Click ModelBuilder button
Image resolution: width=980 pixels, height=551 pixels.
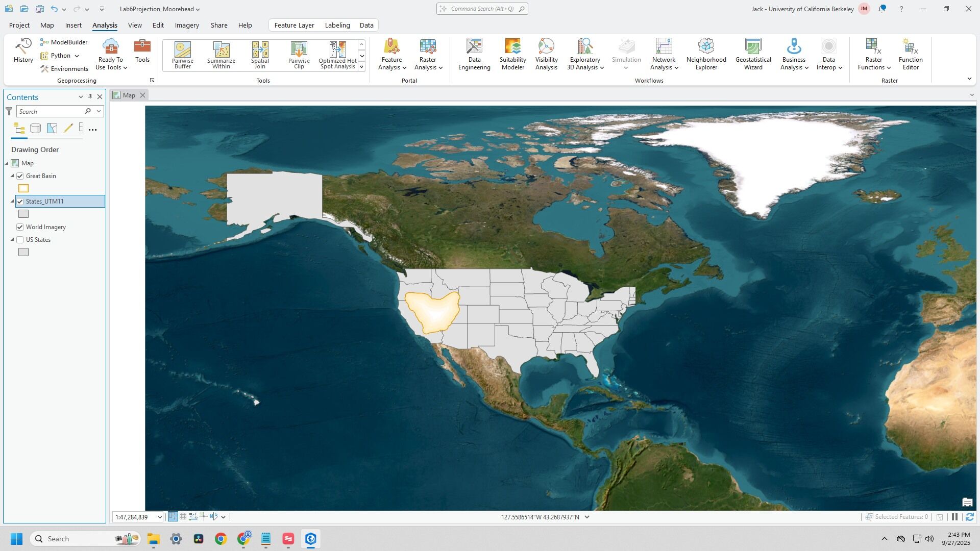pyautogui.click(x=64, y=42)
